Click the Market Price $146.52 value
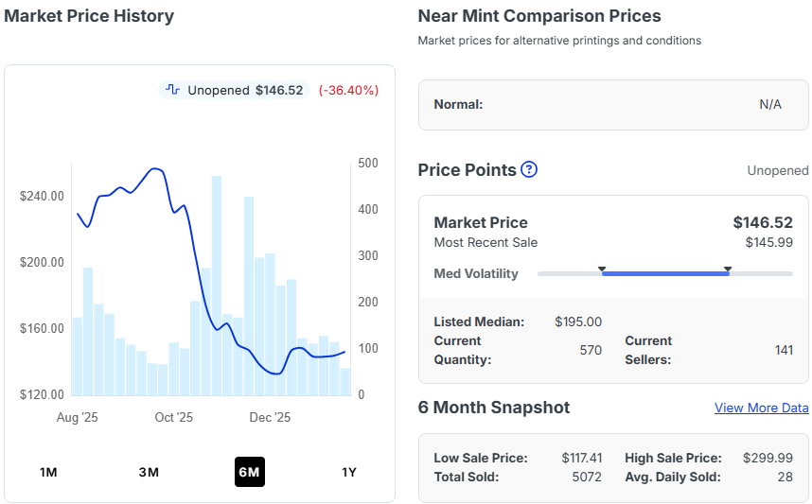Image resolution: width=812 pixels, height=504 pixels. (x=763, y=222)
